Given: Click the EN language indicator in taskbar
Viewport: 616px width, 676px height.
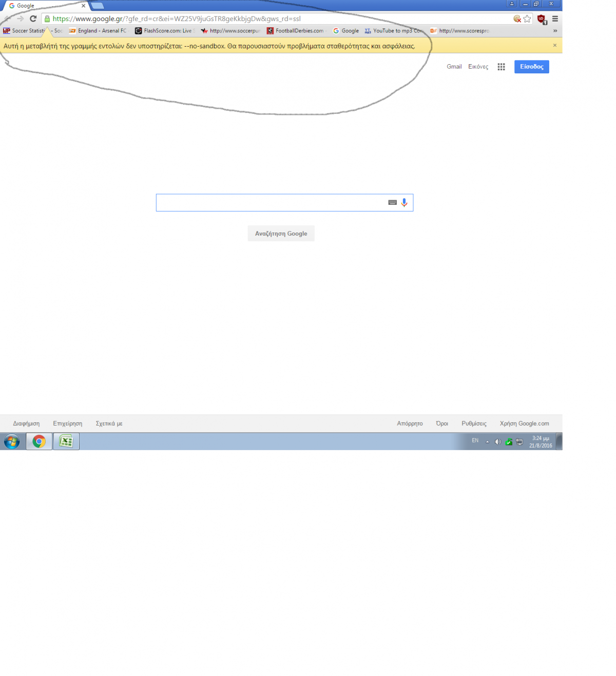Looking at the screenshot, I should click(475, 440).
